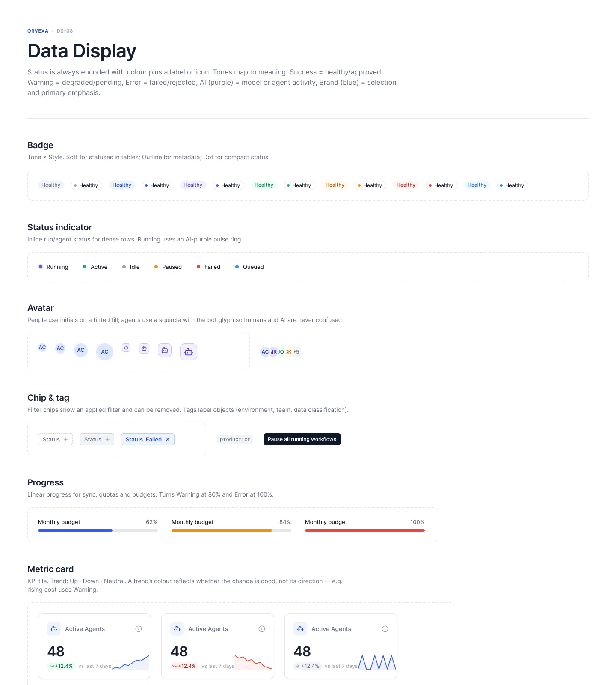Click the largest bot agent avatar
The width and height of the screenshot is (616, 685).
click(189, 352)
